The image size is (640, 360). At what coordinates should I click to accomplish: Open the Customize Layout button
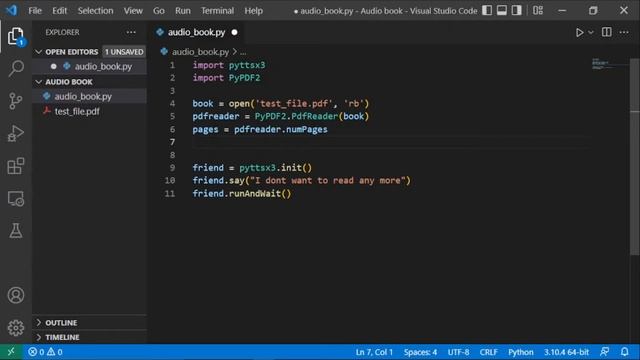[538, 11]
